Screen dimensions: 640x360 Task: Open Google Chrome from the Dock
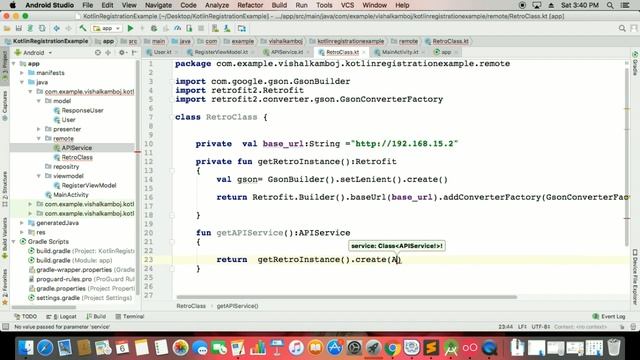[392, 348]
